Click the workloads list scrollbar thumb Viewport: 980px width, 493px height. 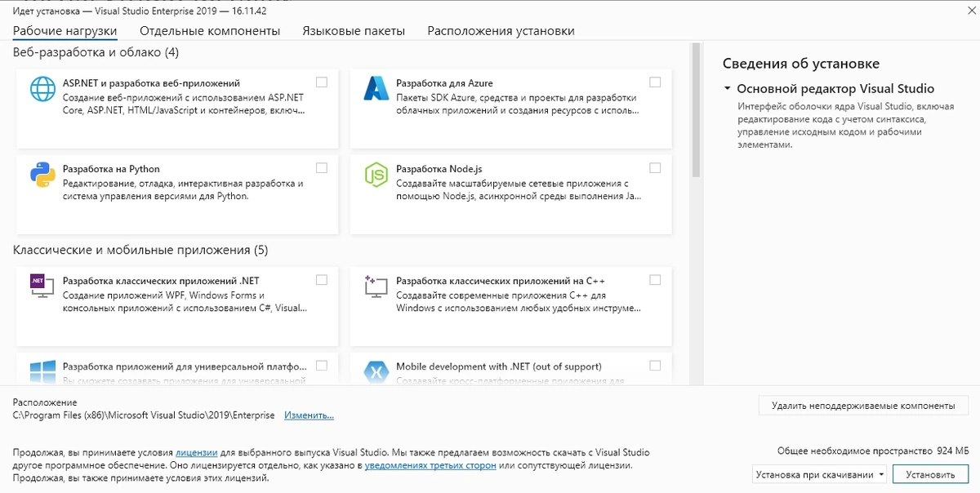696,110
